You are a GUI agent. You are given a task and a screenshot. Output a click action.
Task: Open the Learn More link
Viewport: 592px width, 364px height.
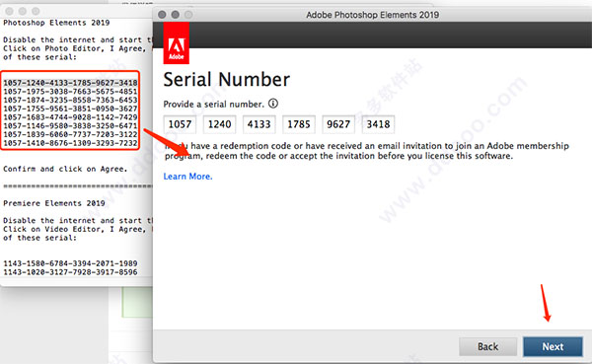[187, 177]
